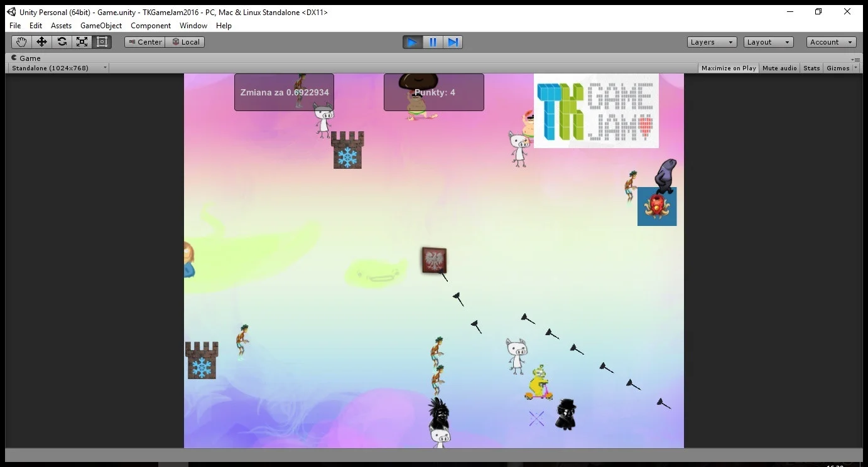Expand the Gizmos dropdown arrow

pos(856,68)
